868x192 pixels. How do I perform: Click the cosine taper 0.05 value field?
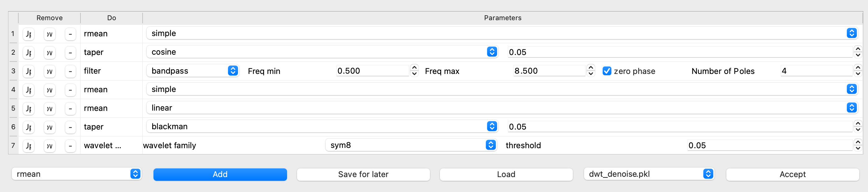coord(680,52)
